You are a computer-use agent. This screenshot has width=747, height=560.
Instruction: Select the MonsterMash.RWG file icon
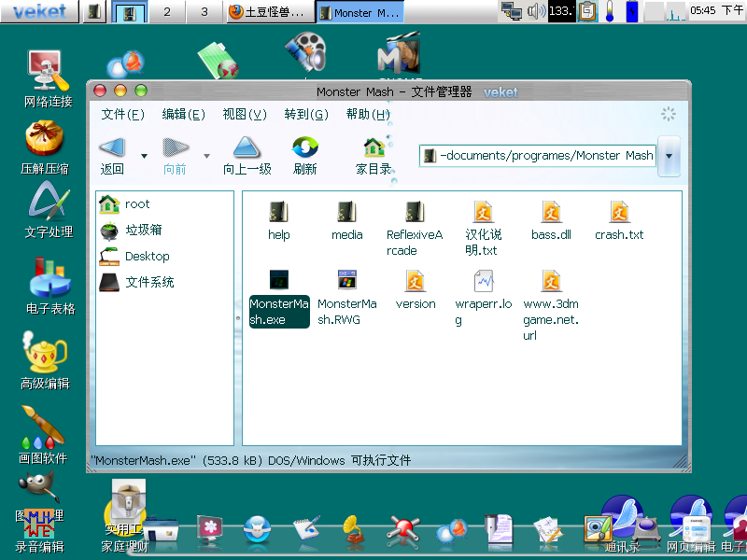click(x=346, y=280)
